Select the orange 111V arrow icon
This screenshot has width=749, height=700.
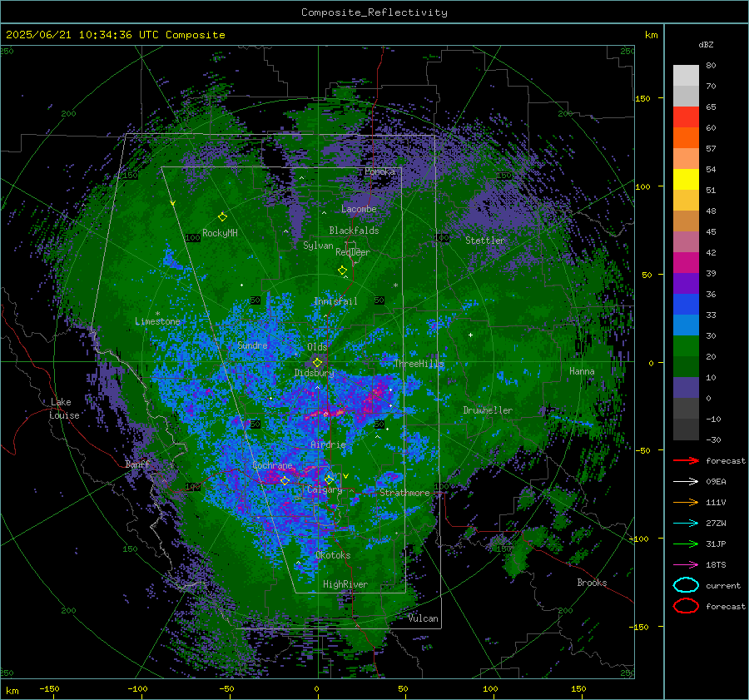tap(686, 502)
